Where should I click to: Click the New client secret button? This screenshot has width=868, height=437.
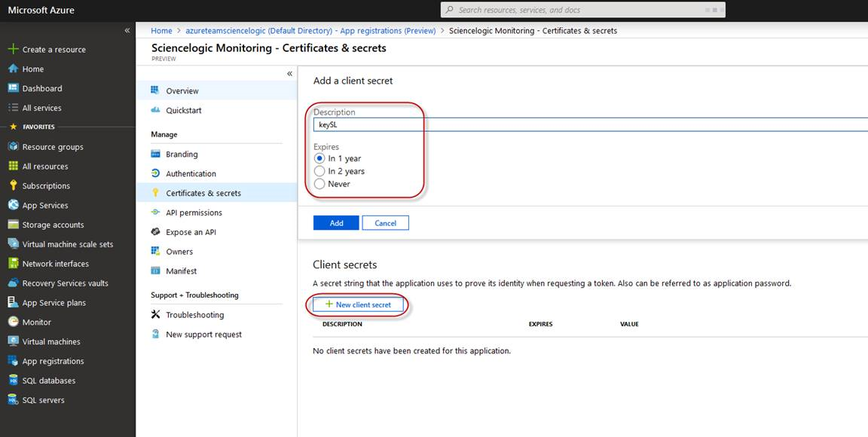point(359,304)
